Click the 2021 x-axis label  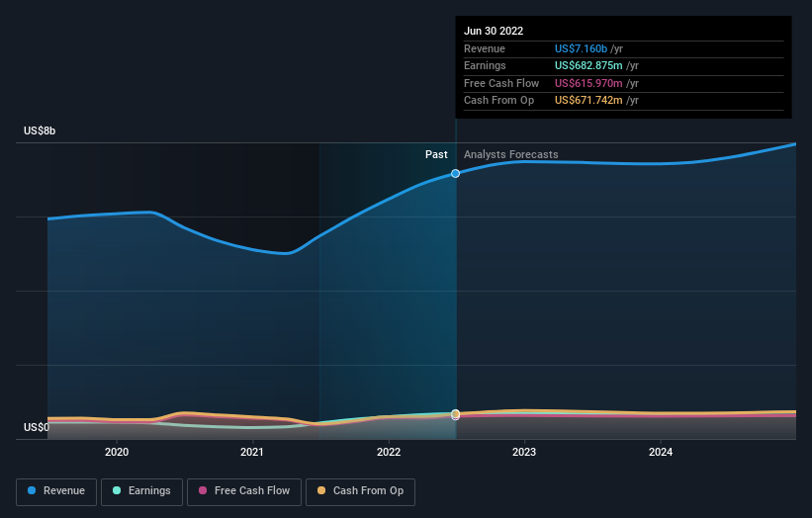(252, 452)
